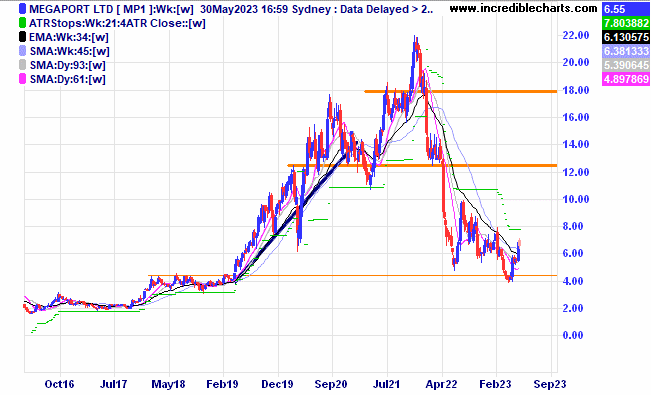The width and height of the screenshot is (651, 395).
Task: Click the Jul21 date axis label
Action: click(387, 384)
